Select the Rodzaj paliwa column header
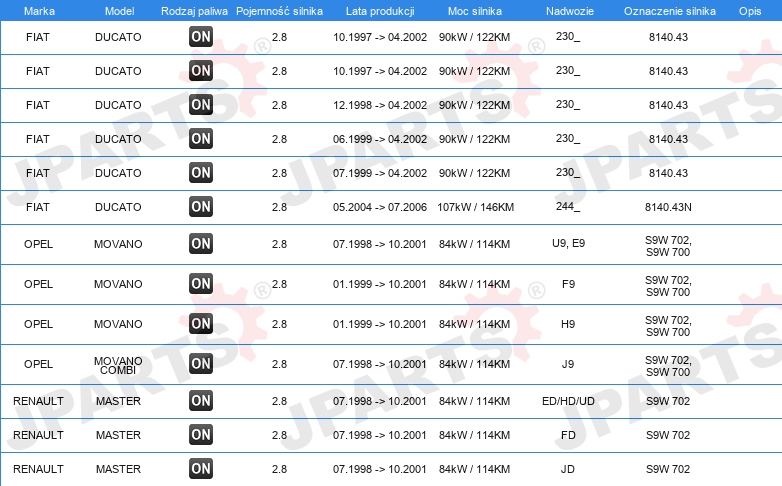Viewport: 782px width, 486px height. [195, 11]
